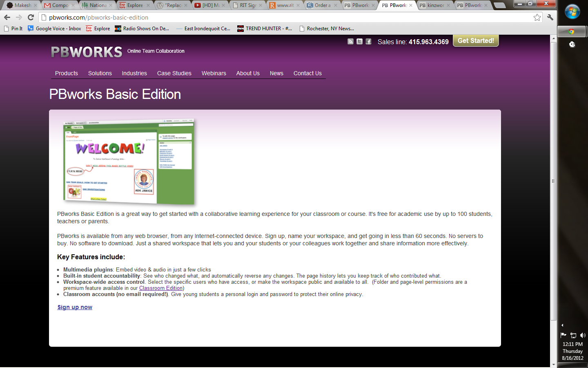Bookmark this page with the star icon

537,17
